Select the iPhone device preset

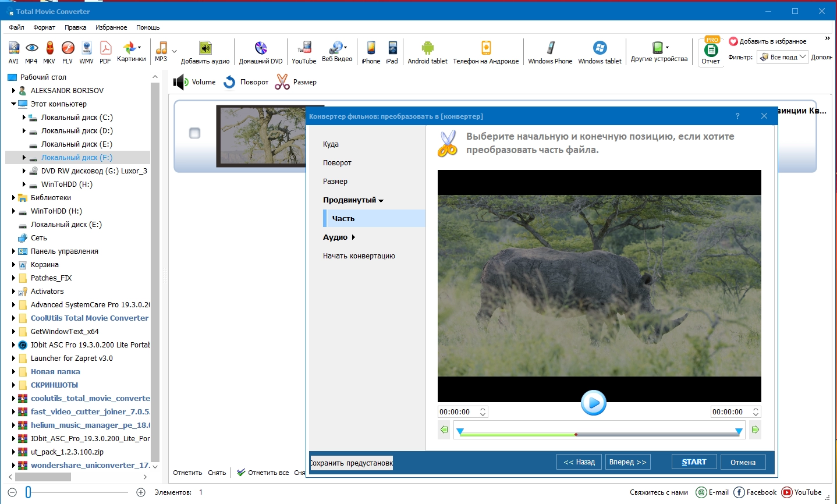tap(371, 52)
